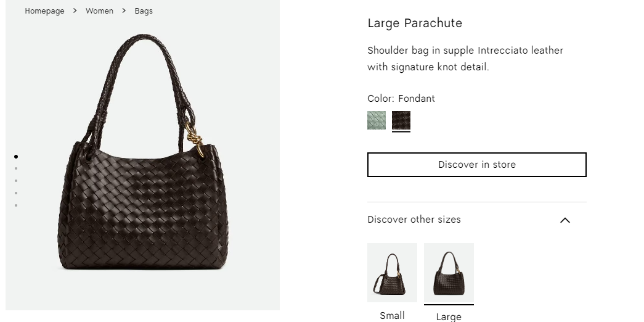Switch to the second product image dot
Image resolution: width=644 pixels, height=322 pixels.
(16, 168)
